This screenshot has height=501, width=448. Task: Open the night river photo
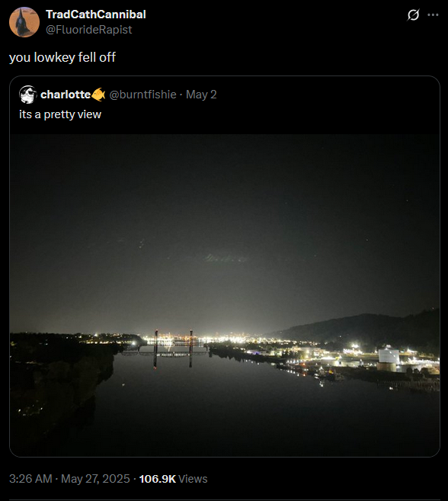225,295
